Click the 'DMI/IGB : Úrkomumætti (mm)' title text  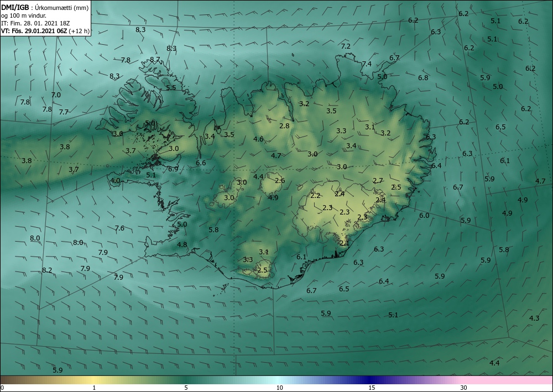click(45, 8)
